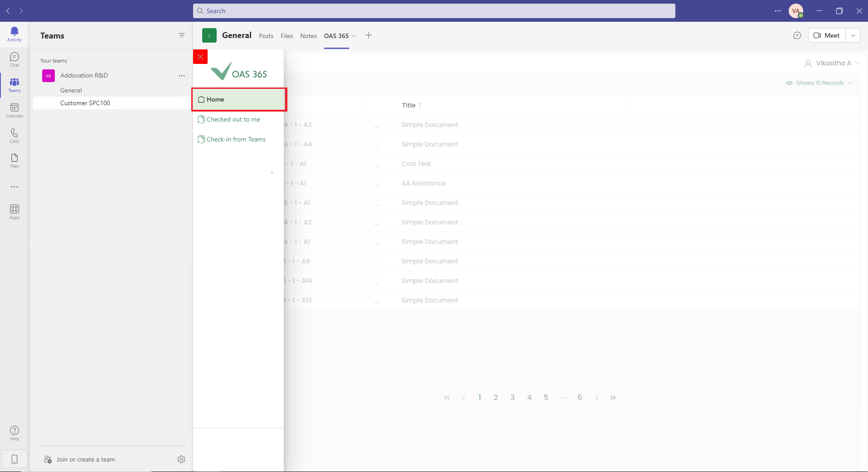Screen dimensions: 868x472
Task: Open the Apps icon in sidebar
Action: coord(15,212)
